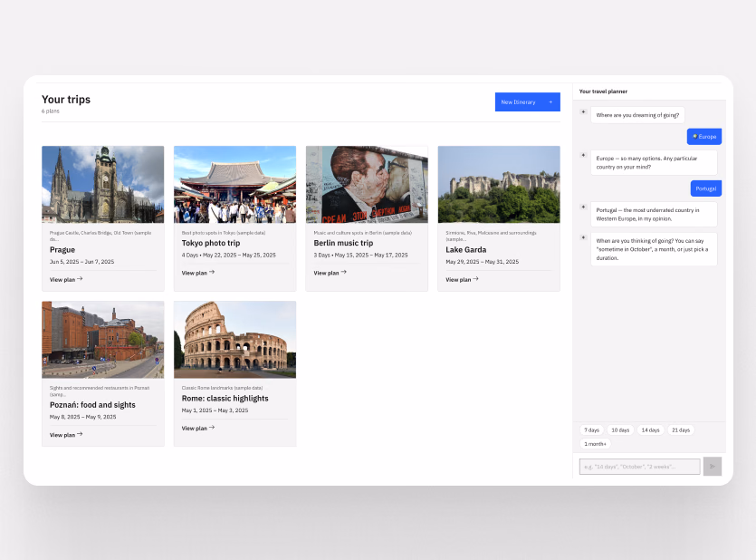The image size is (756, 560).
Task: View plan for Tokyo photo trip
Action: 198,273
